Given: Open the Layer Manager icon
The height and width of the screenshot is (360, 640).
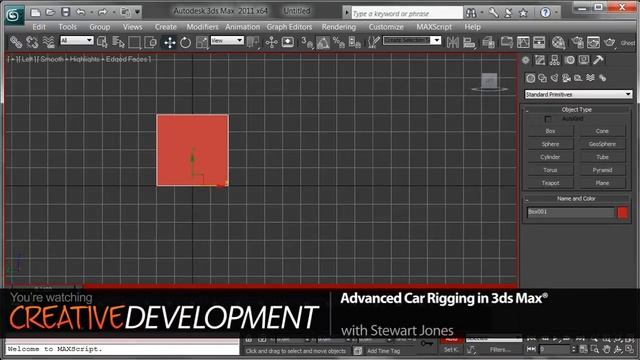Looking at the screenshot, I should click(x=488, y=42).
